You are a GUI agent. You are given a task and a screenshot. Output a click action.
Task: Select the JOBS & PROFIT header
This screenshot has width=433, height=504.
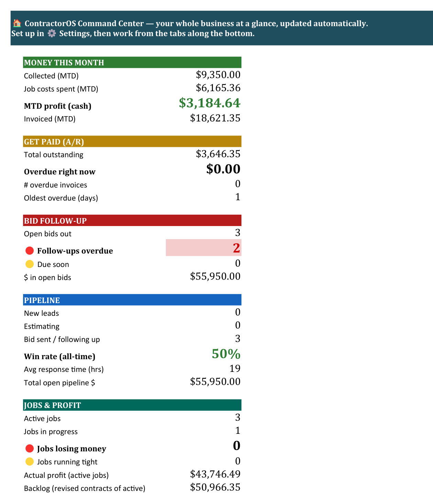click(132, 405)
